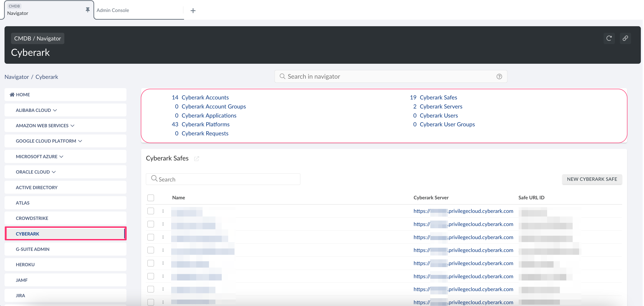This screenshot has width=644, height=306.
Task: Open help next to the navigator search
Action: coord(499,76)
